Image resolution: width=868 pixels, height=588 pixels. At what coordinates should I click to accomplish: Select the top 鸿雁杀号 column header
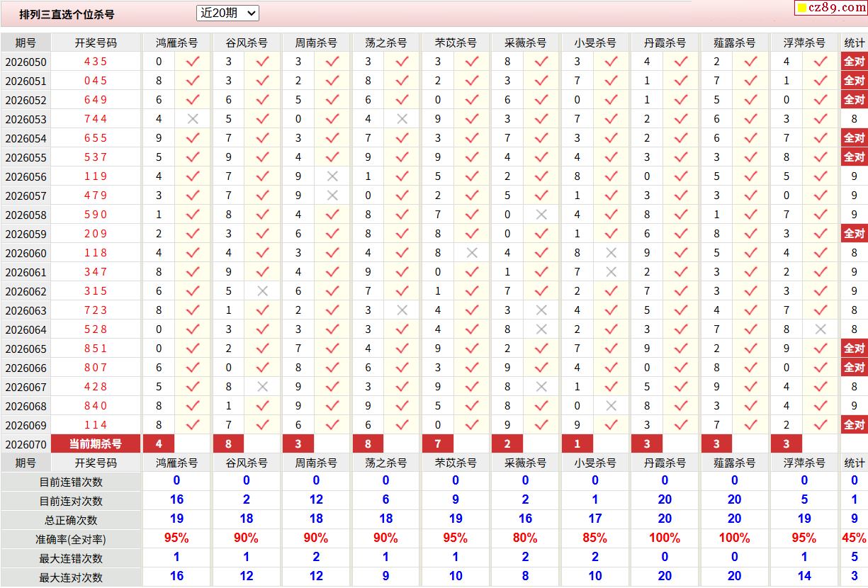click(177, 43)
